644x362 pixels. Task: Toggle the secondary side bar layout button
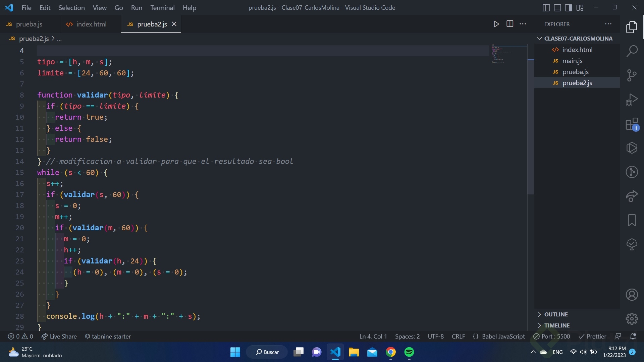coord(568,8)
